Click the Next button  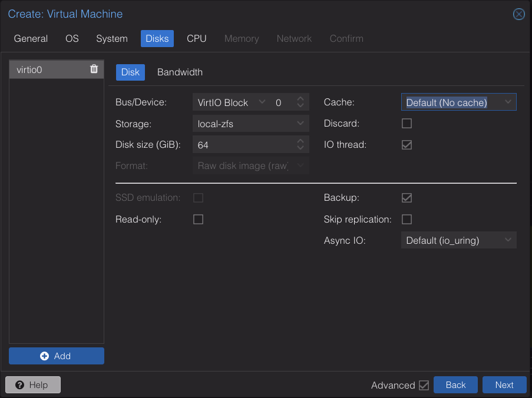[504, 384]
